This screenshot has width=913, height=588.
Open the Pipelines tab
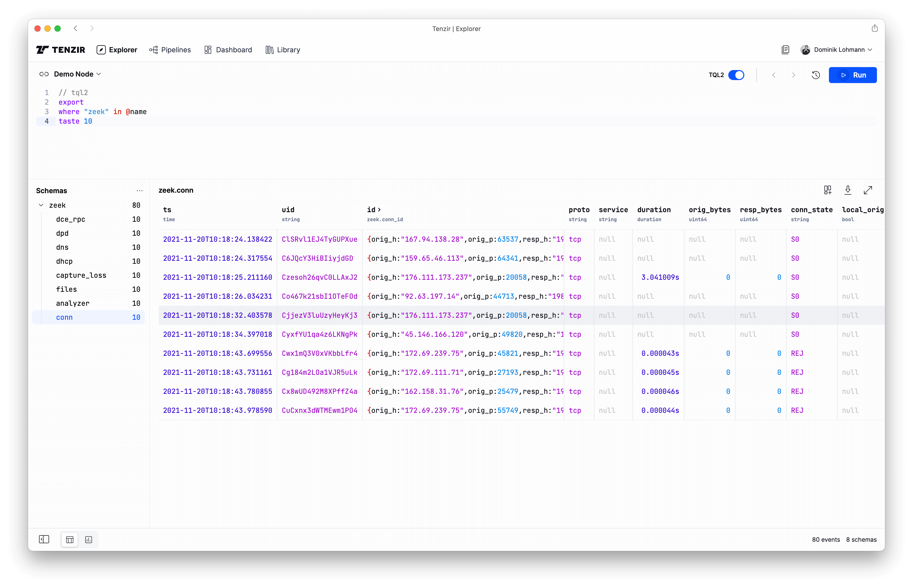pyautogui.click(x=170, y=50)
